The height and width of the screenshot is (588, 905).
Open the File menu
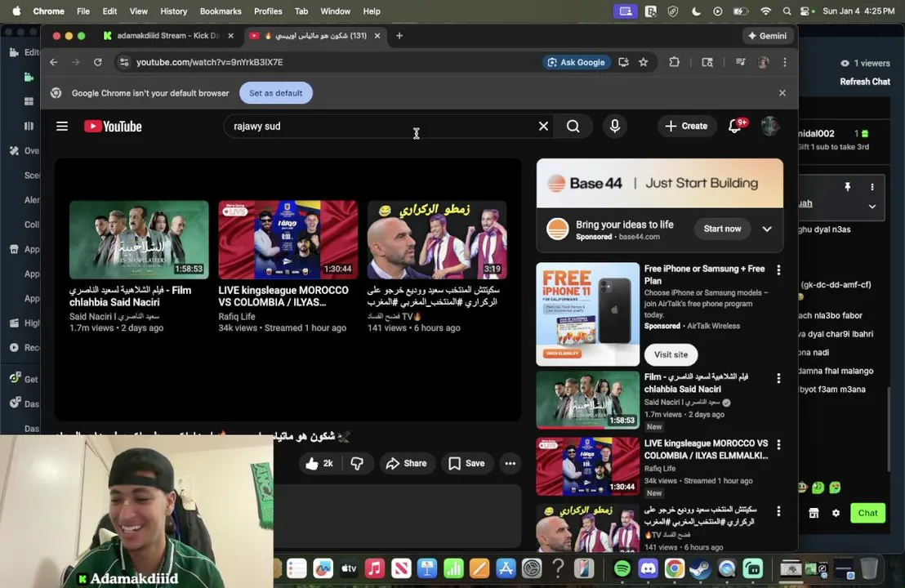[83, 11]
